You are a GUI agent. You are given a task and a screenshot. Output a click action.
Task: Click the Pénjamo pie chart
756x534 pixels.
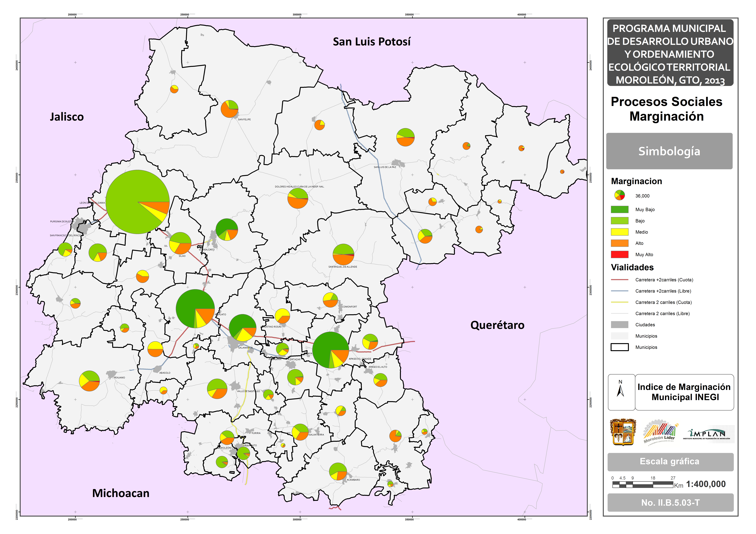click(x=89, y=381)
